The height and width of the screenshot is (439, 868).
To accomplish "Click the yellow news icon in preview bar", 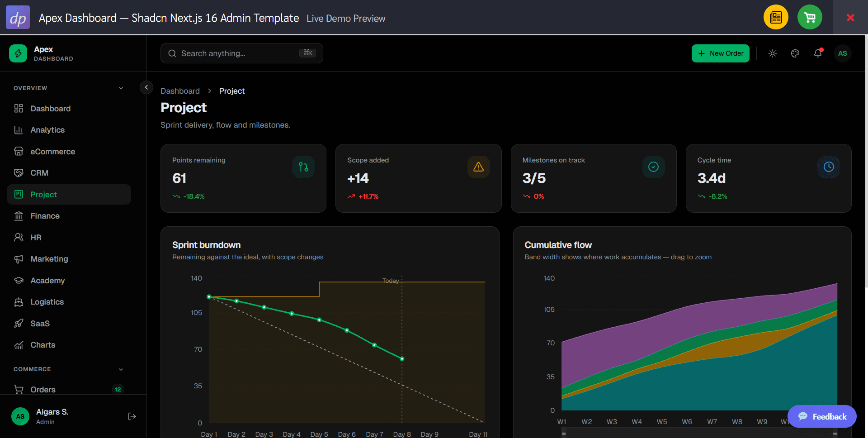I will [x=776, y=17].
